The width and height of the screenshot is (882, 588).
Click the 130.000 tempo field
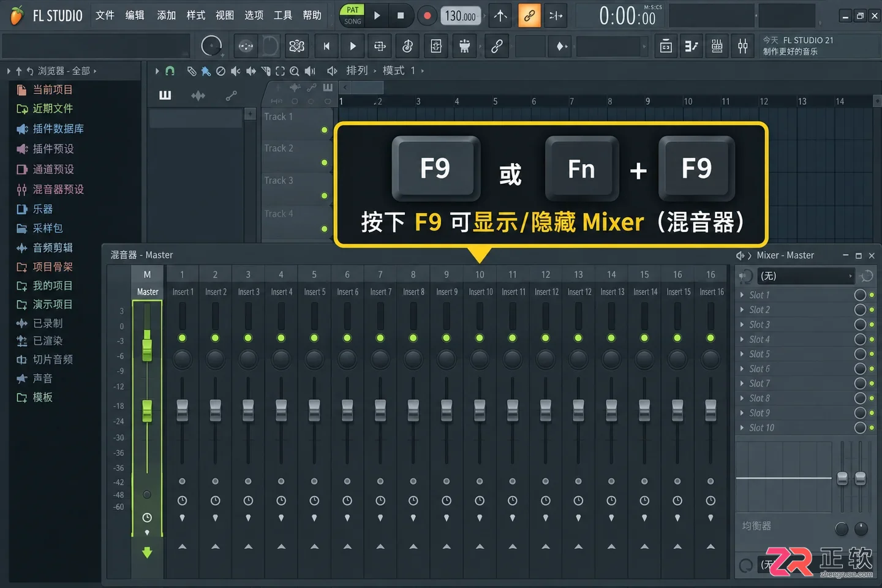tap(461, 16)
